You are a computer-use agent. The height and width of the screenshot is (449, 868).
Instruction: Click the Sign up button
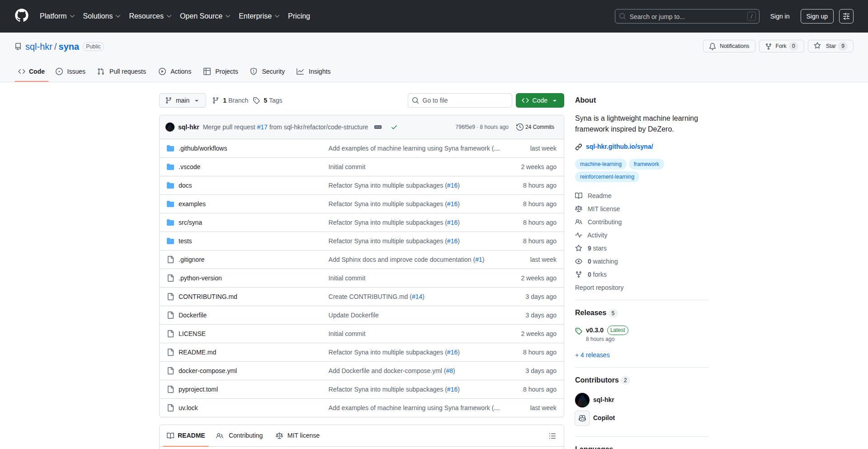coord(816,16)
